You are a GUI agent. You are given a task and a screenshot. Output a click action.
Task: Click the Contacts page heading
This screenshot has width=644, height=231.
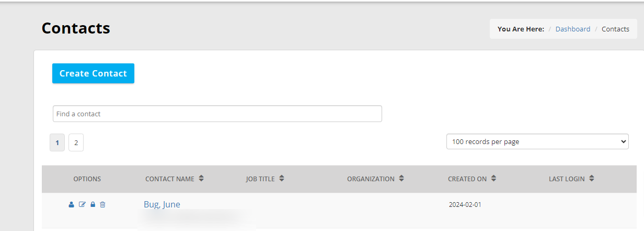click(76, 28)
